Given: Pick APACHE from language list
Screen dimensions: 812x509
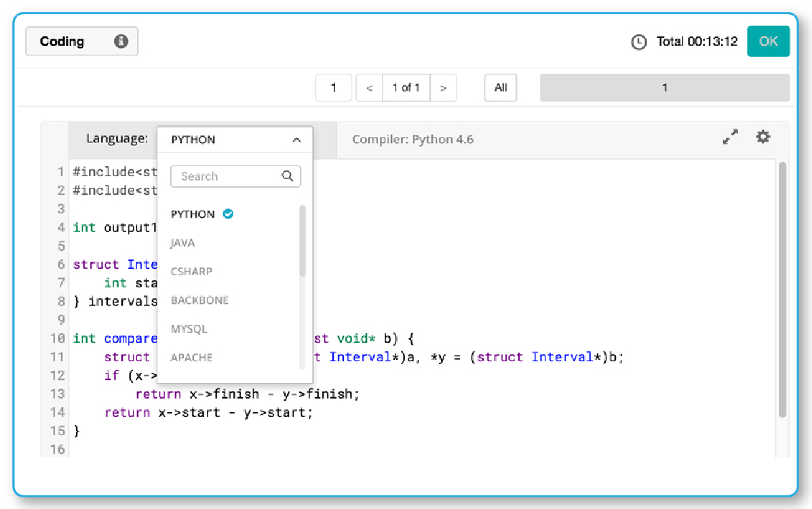Looking at the screenshot, I should tap(191, 357).
